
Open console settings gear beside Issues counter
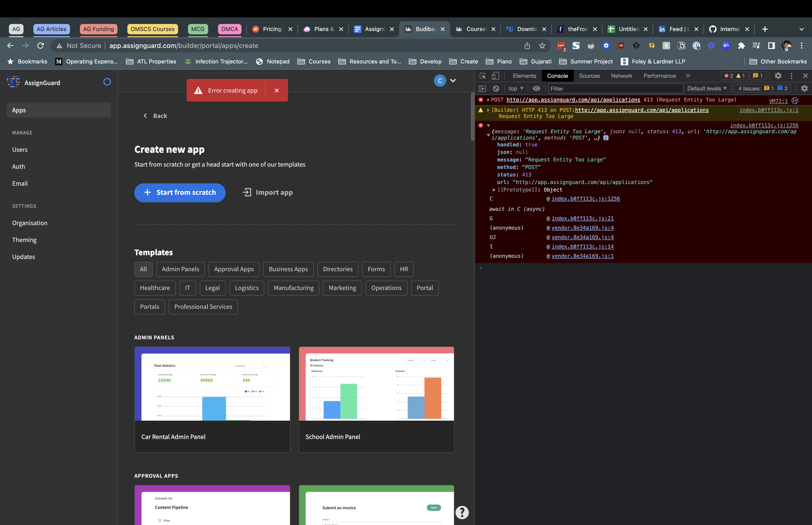pyautogui.click(x=804, y=89)
